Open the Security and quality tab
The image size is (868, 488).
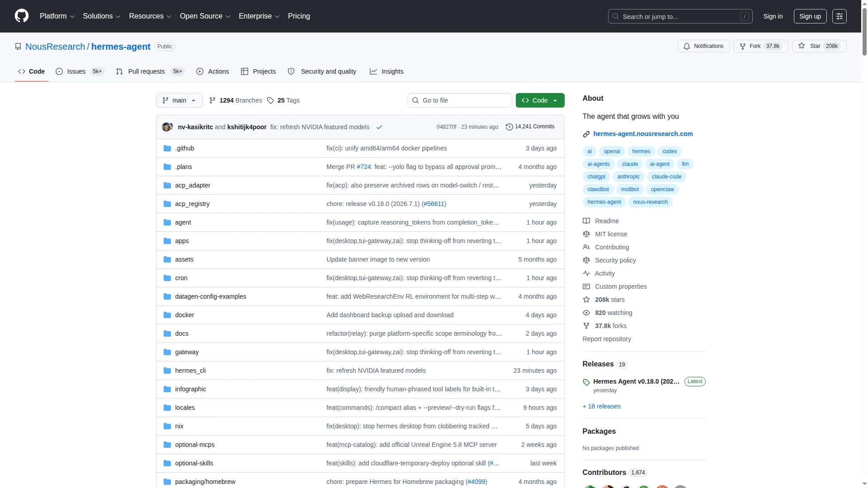(322, 71)
